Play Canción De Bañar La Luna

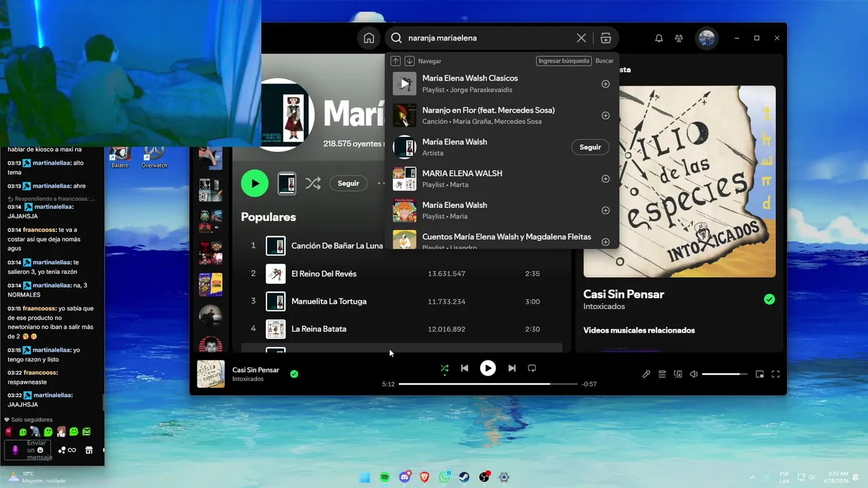tap(337, 245)
